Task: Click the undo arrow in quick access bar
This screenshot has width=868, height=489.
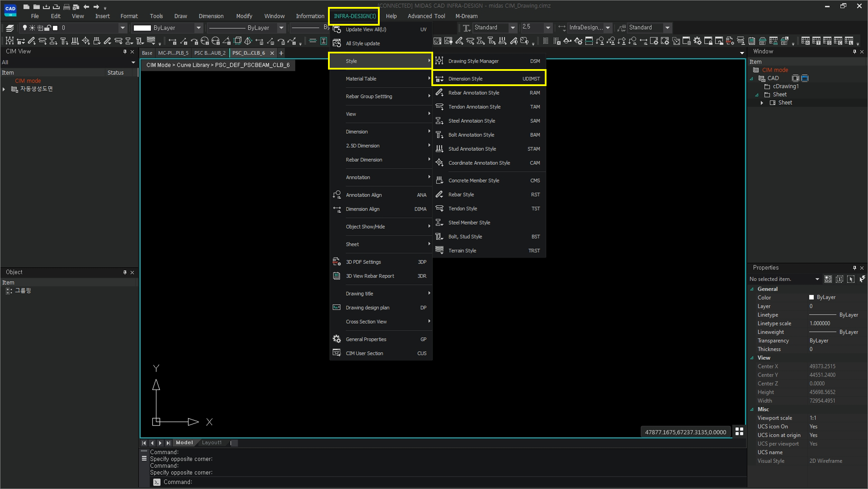Action: coord(86,7)
